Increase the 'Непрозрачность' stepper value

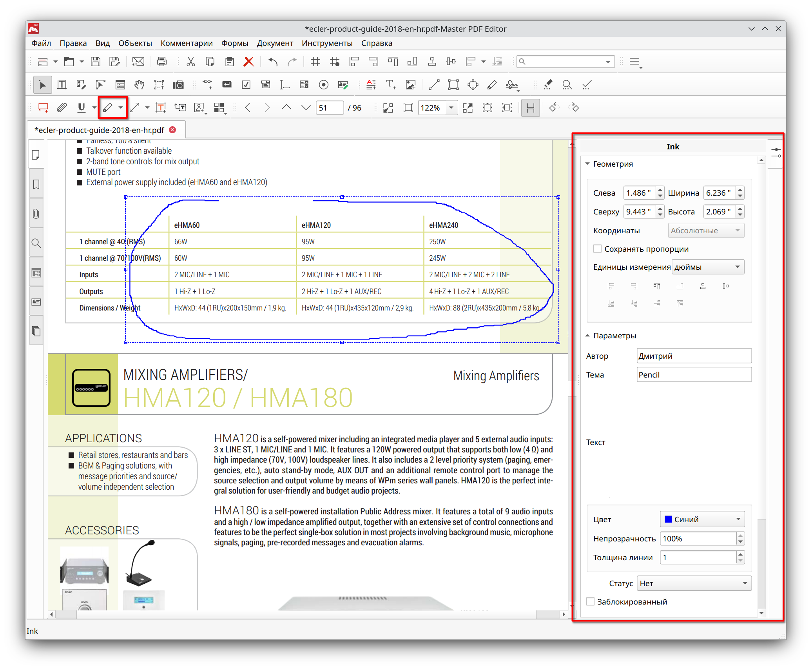pyautogui.click(x=740, y=536)
